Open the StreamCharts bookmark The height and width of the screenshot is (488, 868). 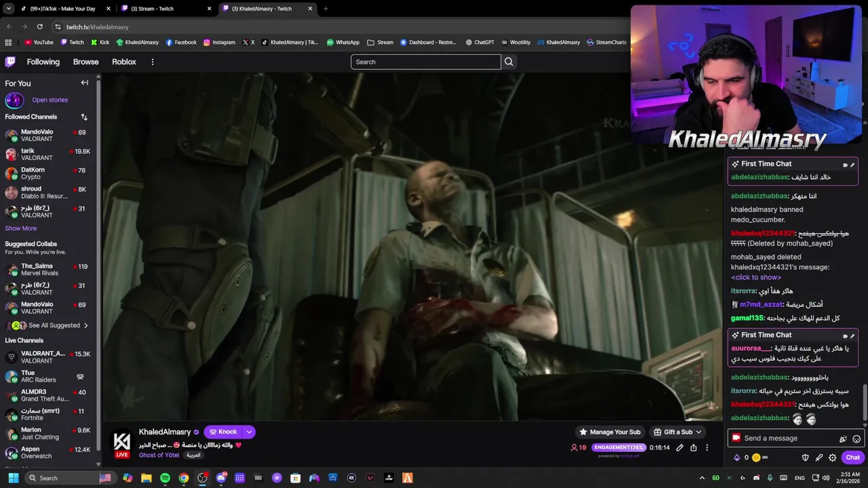606,42
